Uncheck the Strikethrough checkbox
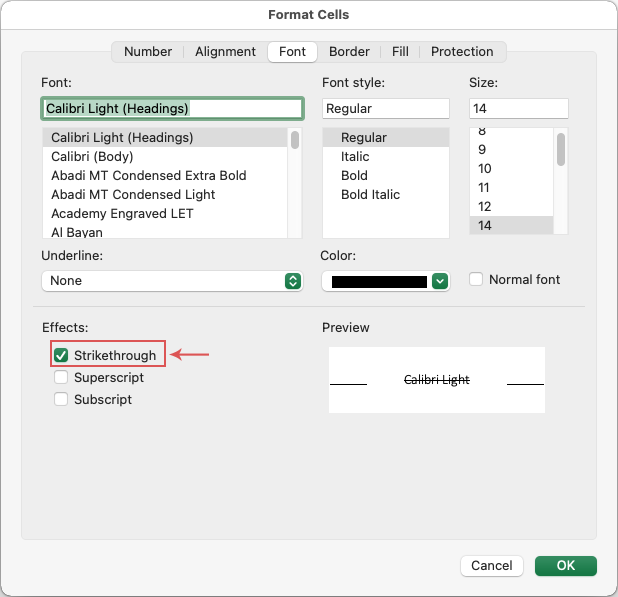 pos(61,355)
